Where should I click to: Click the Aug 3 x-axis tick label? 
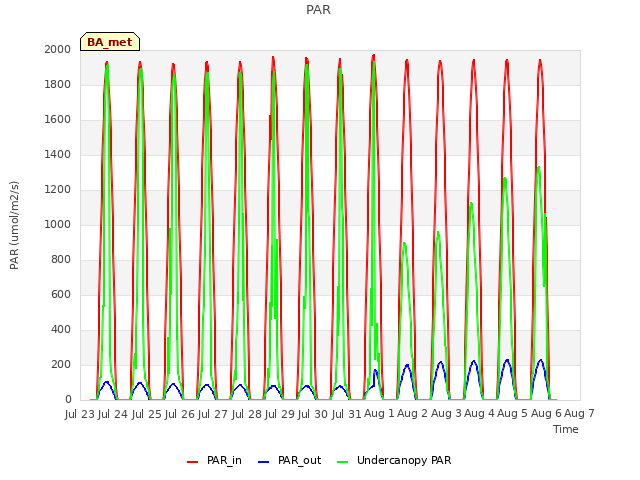click(446, 414)
